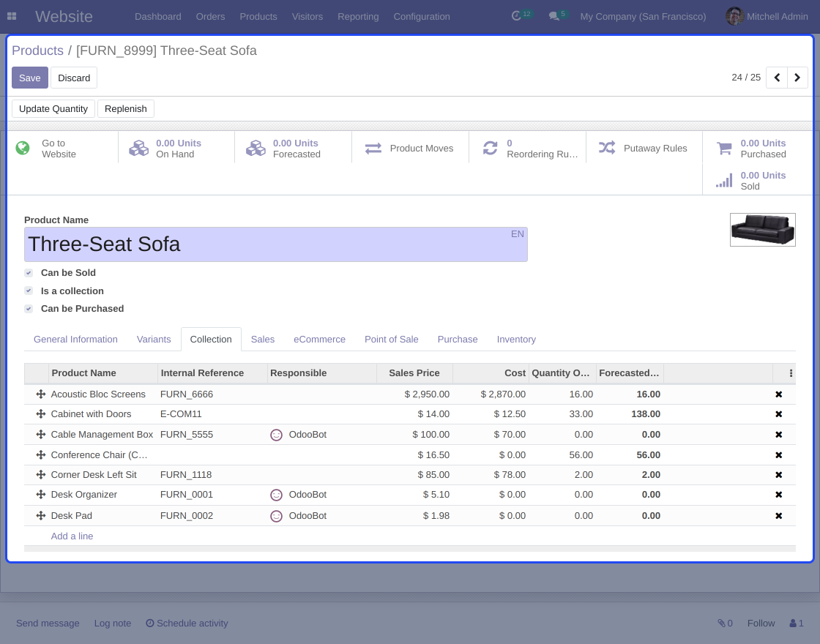Toggle Is a collection checkbox
The width and height of the screenshot is (820, 644).
[29, 291]
